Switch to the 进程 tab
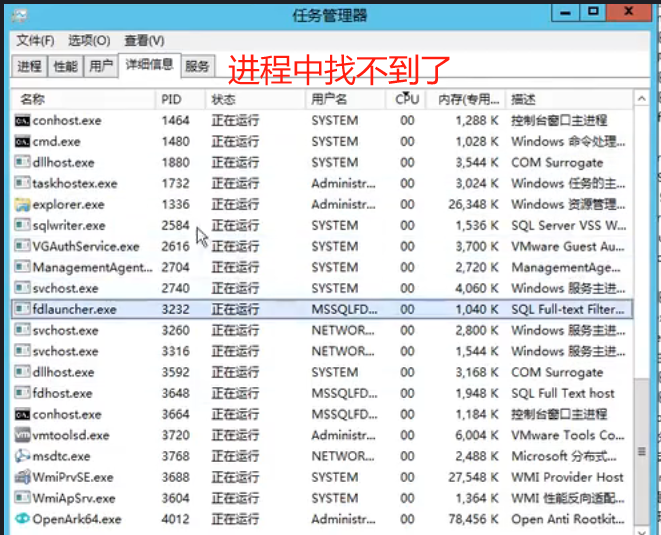661x535 pixels. [29, 66]
